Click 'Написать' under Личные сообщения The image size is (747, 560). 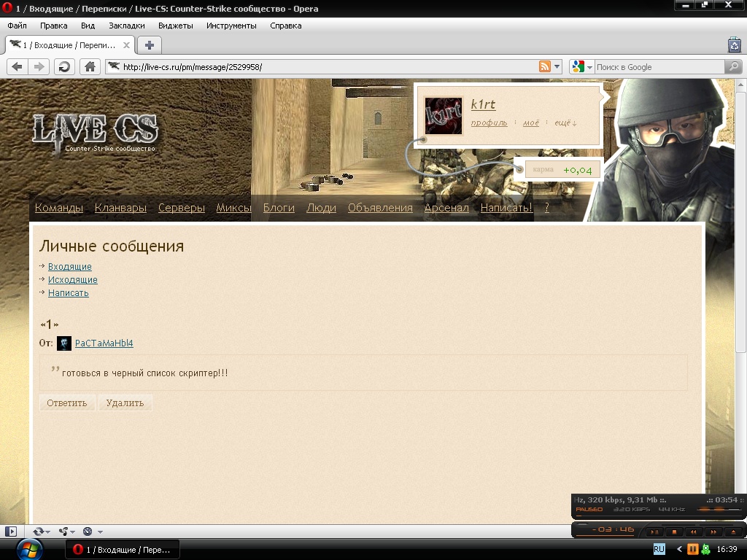coord(69,293)
